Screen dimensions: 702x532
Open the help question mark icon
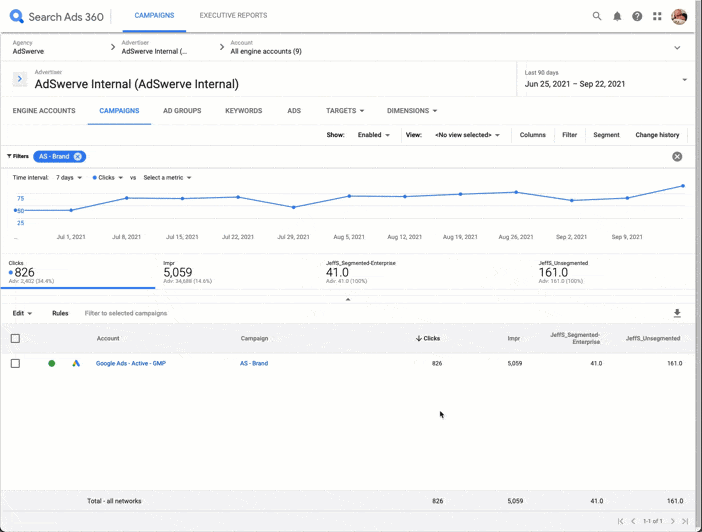coord(637,17)
